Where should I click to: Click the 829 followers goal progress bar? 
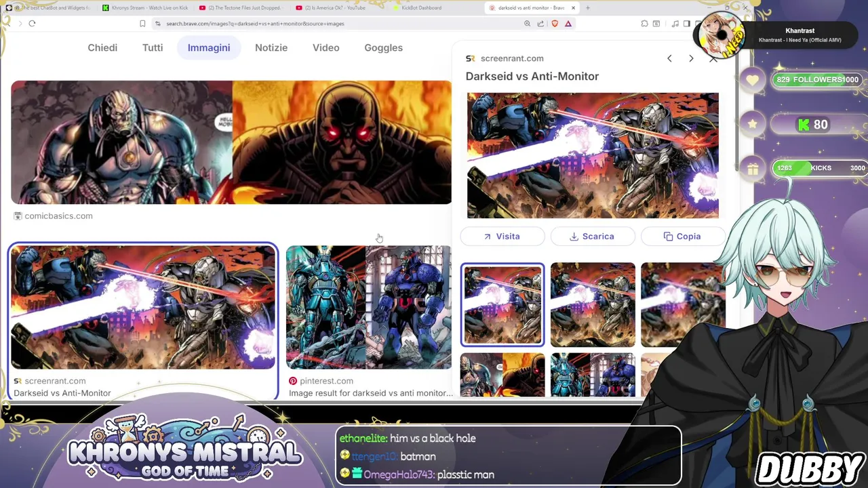click(x=818, y=80)
